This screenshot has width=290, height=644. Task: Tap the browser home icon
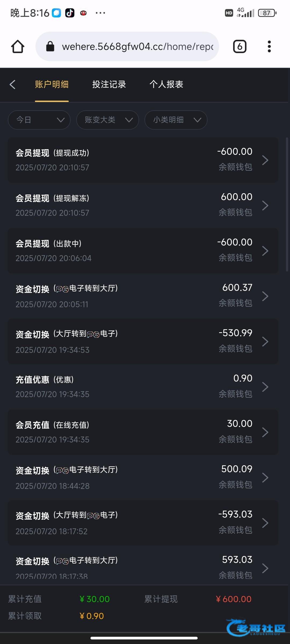pos(18,46)
